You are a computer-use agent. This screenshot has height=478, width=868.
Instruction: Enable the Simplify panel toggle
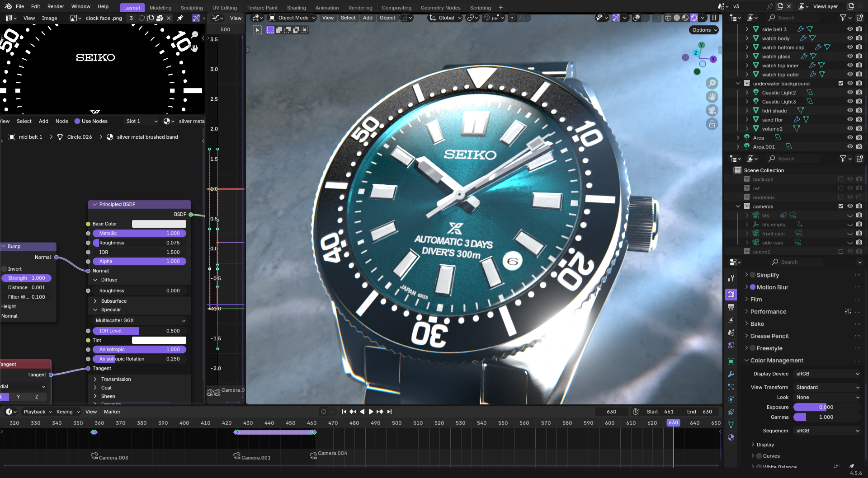[753, 275]
